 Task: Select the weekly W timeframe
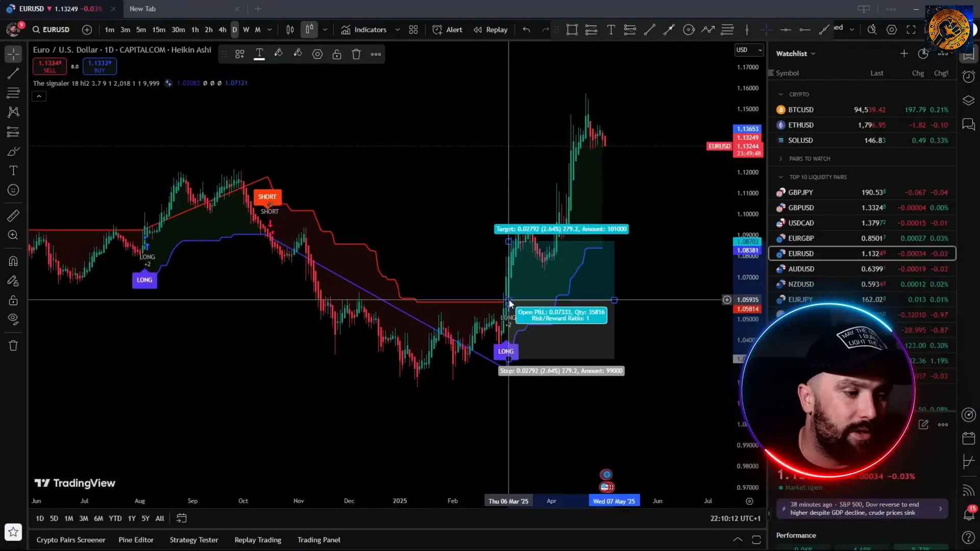coord(246,30)
